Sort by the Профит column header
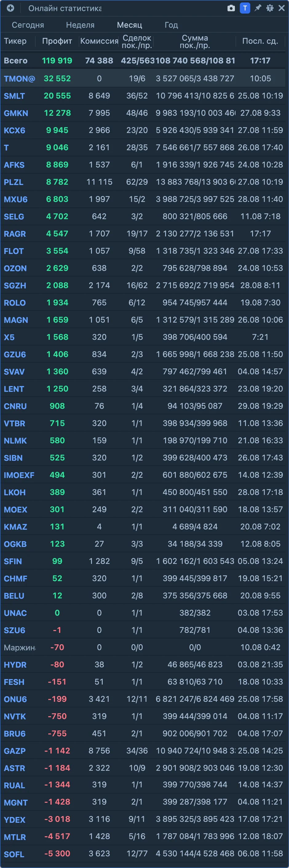Viewport: 289px width, 868px height. (57, 41)
